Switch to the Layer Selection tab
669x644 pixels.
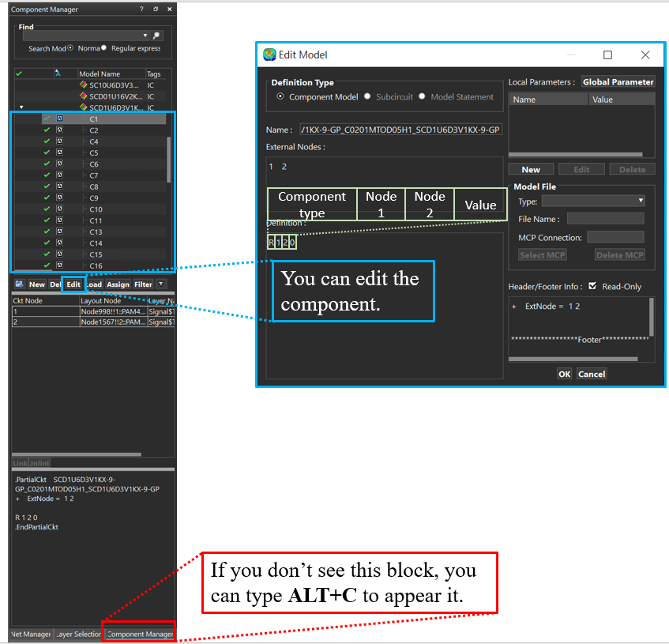[79, 635]
